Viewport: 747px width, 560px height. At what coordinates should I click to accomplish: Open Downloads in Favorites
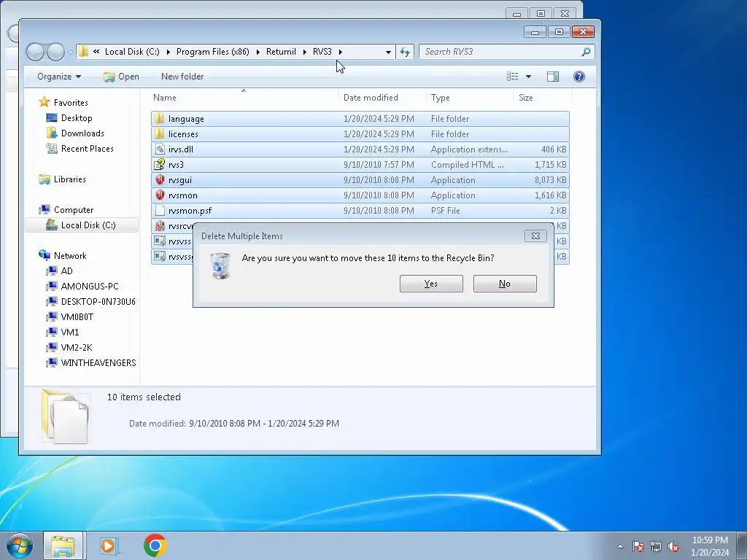coord(82,133)
